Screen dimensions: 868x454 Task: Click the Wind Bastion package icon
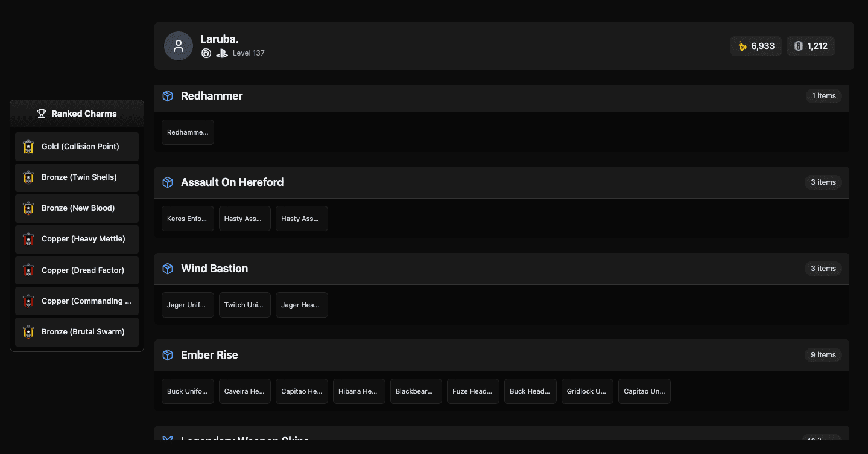168,269
